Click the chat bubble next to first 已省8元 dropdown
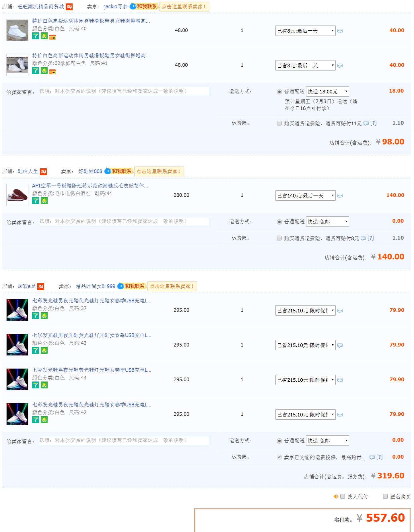Viewport: 414px width, 532px height. [x=340, y=31]
